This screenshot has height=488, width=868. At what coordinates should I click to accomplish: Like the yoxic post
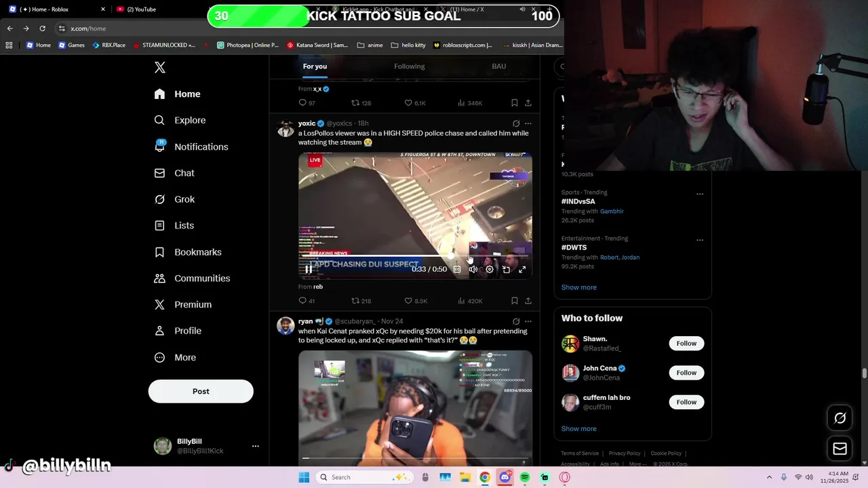pyautogui.click(x=416, y=301)
